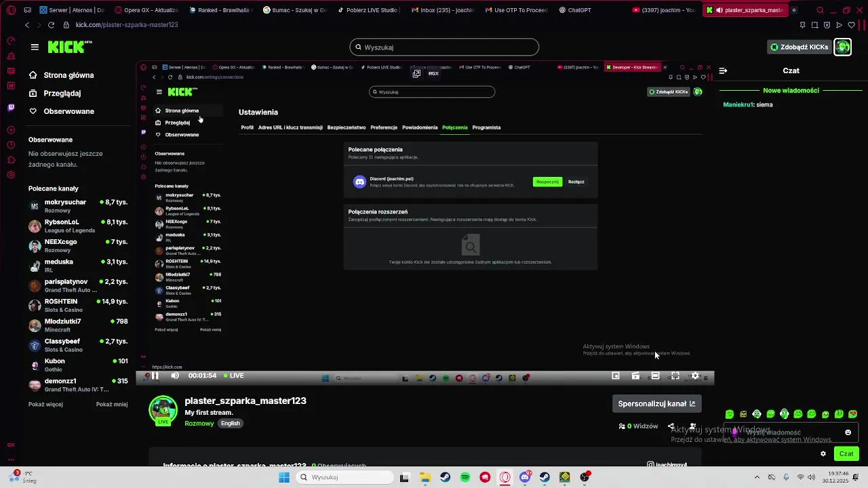Open meduska recommended channel
Image resolution: width=868 pixels, height=488 pixels.
pyautogui.click(x=78, y=266)
